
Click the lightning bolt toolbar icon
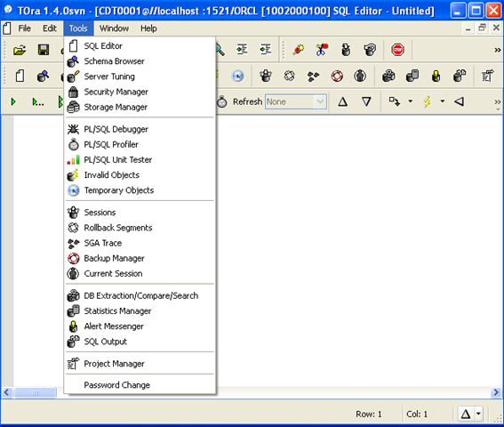pos(428,101)
